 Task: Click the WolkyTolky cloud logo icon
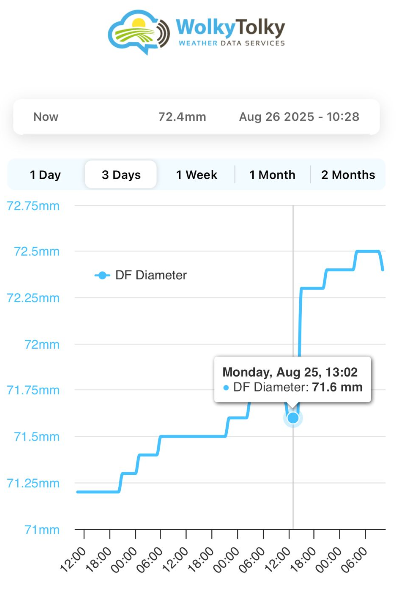coord(139,32)
